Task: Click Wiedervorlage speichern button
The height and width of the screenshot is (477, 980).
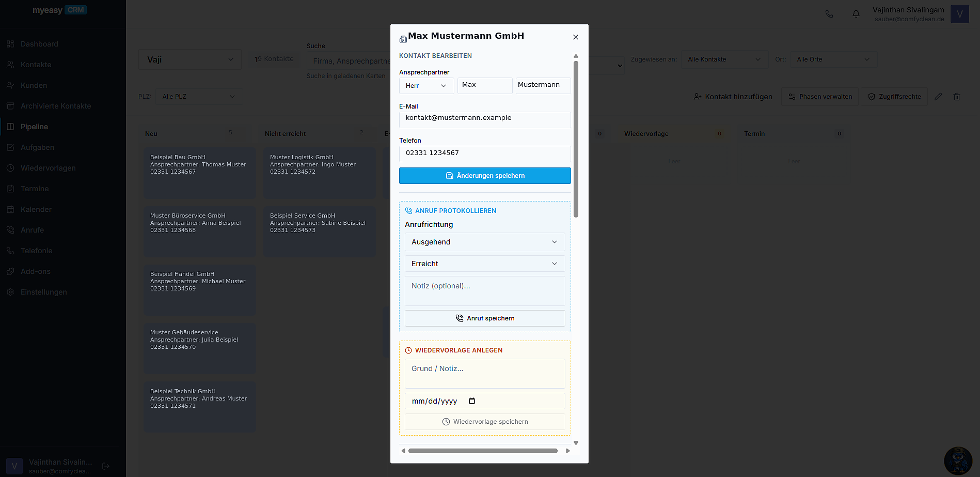Action: tap(485, 422)
